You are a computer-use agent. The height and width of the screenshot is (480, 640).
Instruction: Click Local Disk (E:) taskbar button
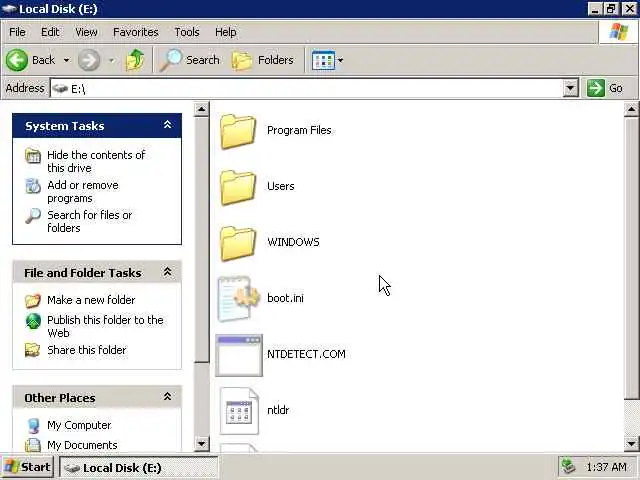(x=138, y=468)
